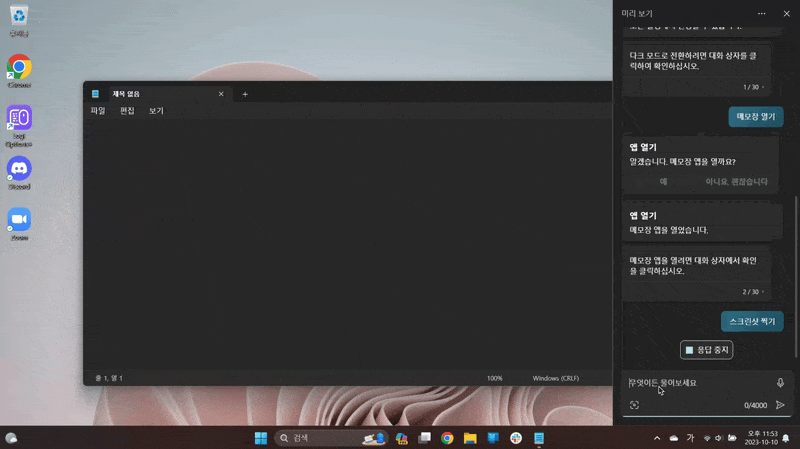Image resolution: width=800 pixels, height=449 pixels.
Task: Click the 메모장 열기 message bubble
Action: [756, 116]
